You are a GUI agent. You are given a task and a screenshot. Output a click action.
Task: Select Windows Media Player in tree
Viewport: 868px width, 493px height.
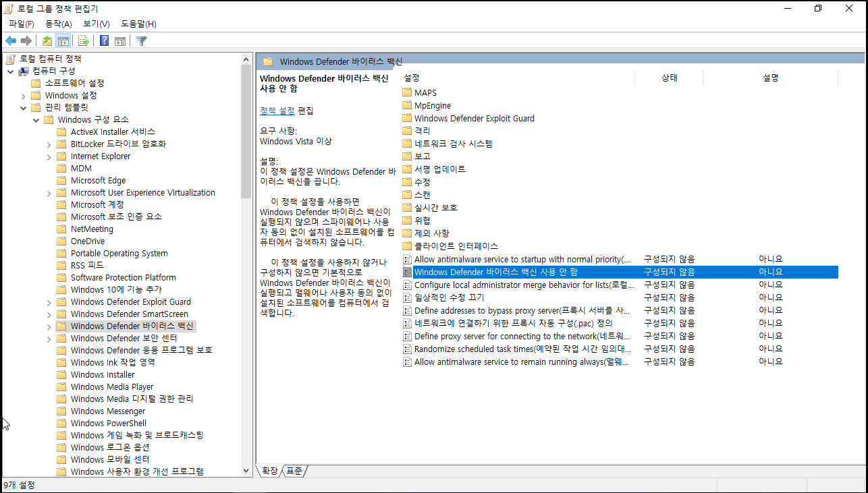[112, 387]
